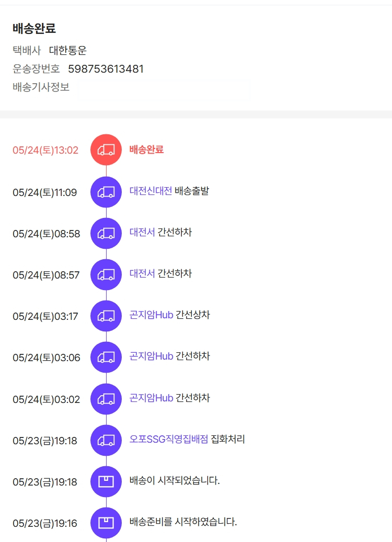Click the red 배송완료 status text

tap(146, 149)
